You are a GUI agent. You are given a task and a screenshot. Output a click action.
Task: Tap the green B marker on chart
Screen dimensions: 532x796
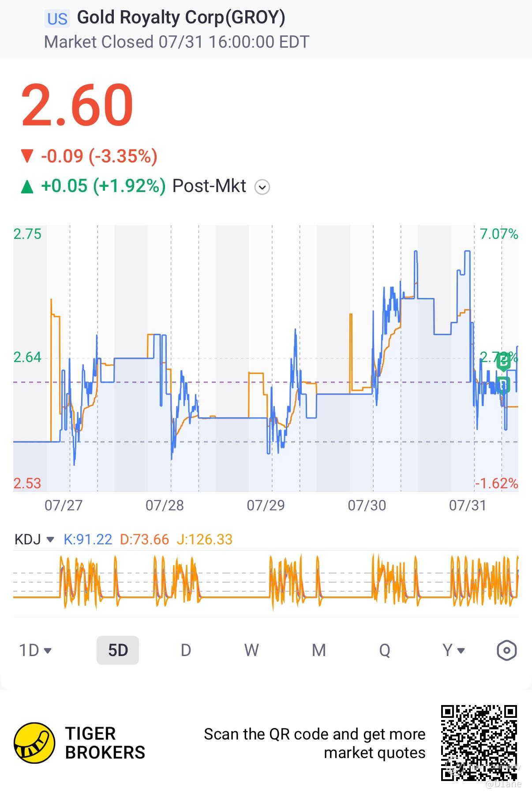[x=503, y=362]
